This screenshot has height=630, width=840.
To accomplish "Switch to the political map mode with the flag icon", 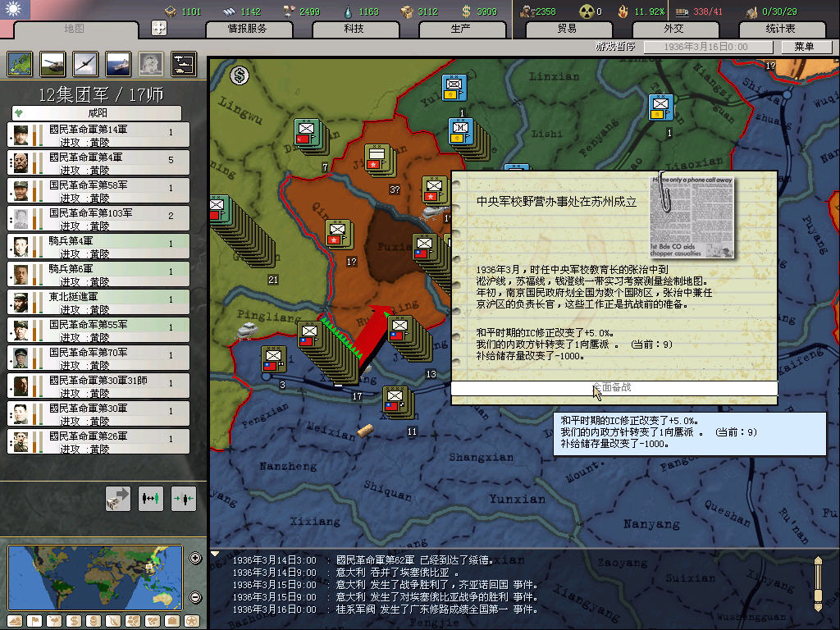I will 34,621.
